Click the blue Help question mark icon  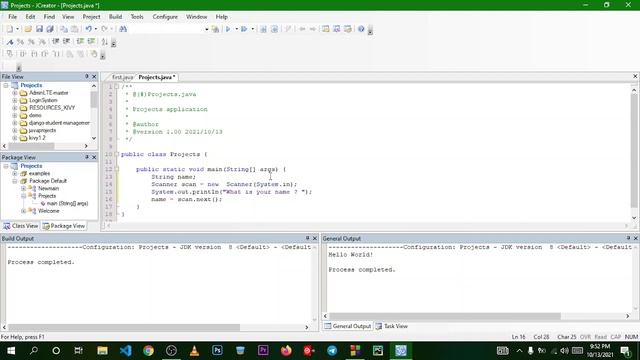tap(361, 29)
